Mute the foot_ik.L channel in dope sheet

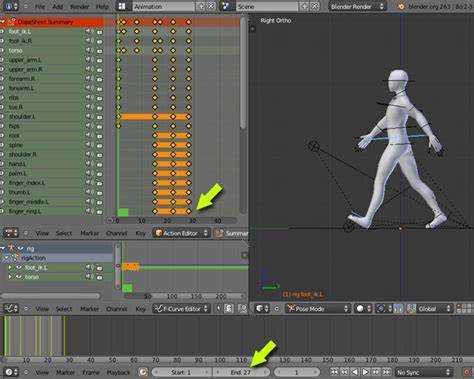89,32
